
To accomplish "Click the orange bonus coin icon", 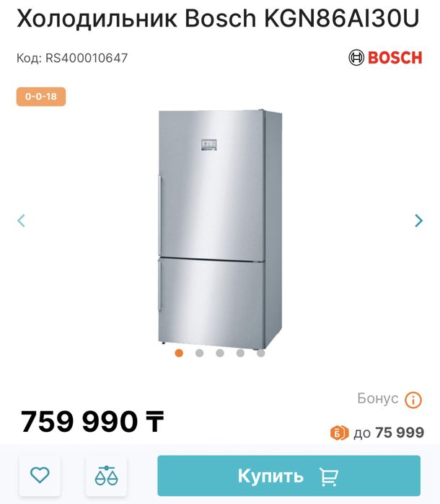I will tap(339, 433).
